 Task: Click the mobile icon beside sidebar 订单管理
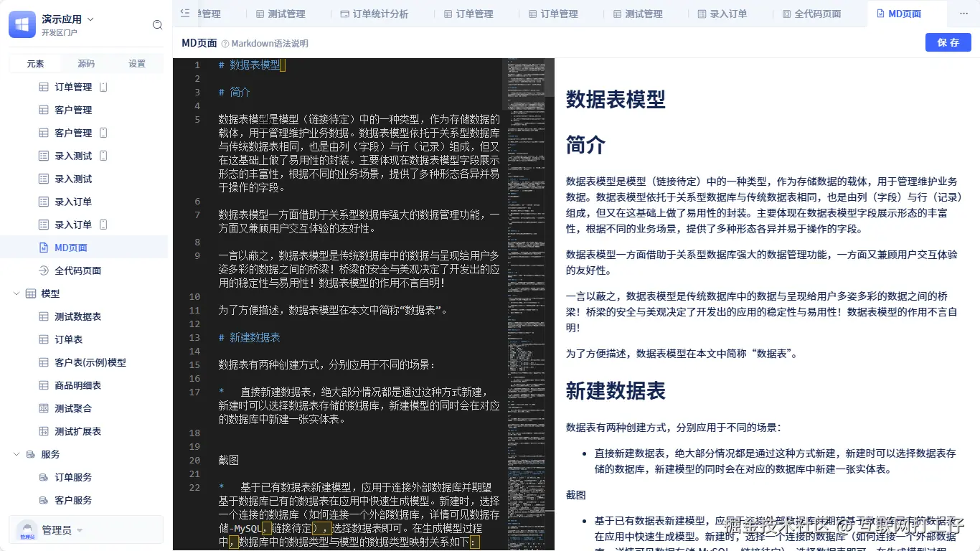(x=103, y=87)
